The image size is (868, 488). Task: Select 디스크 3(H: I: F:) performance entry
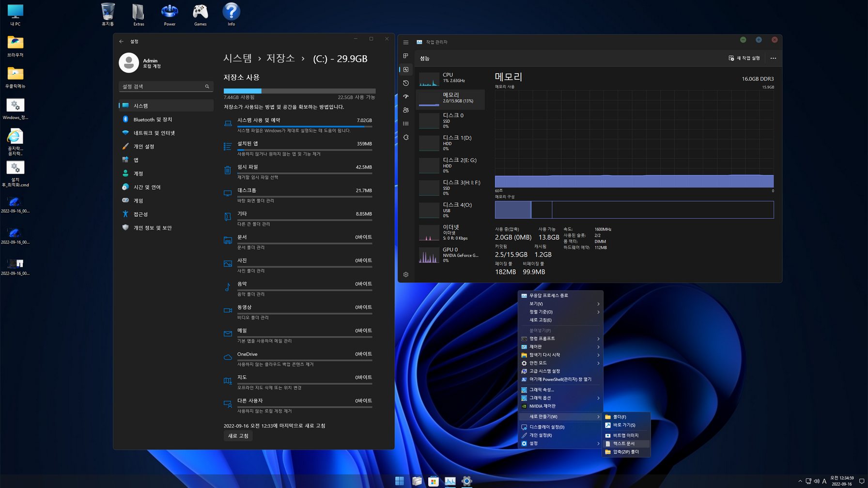[x=450, y=188]
